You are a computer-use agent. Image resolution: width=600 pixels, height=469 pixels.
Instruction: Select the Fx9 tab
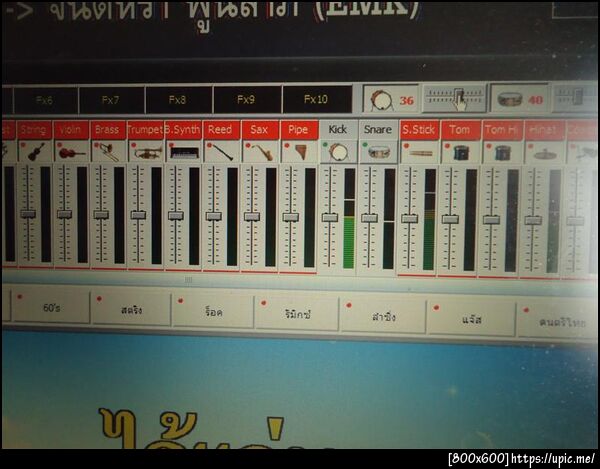[246, 99]
